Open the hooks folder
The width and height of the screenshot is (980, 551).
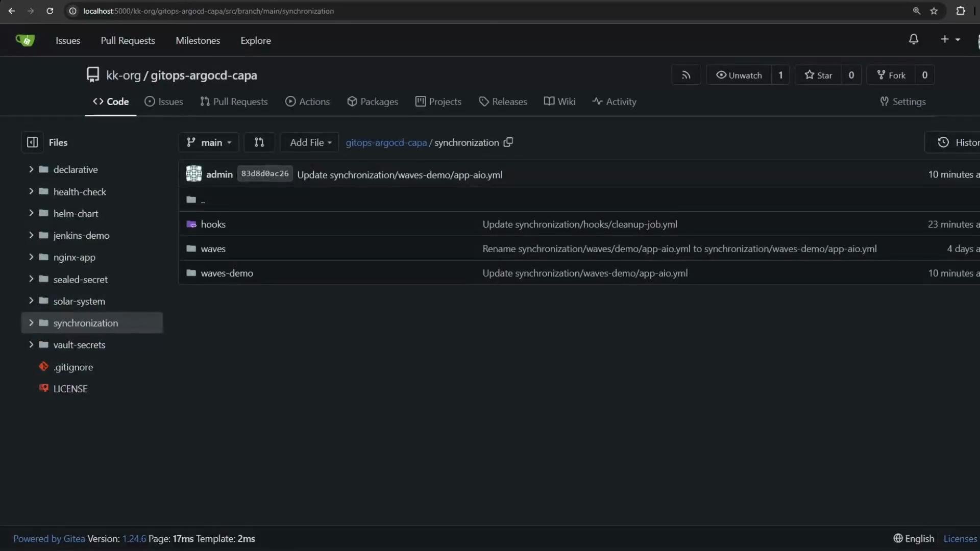pos(213,224)
